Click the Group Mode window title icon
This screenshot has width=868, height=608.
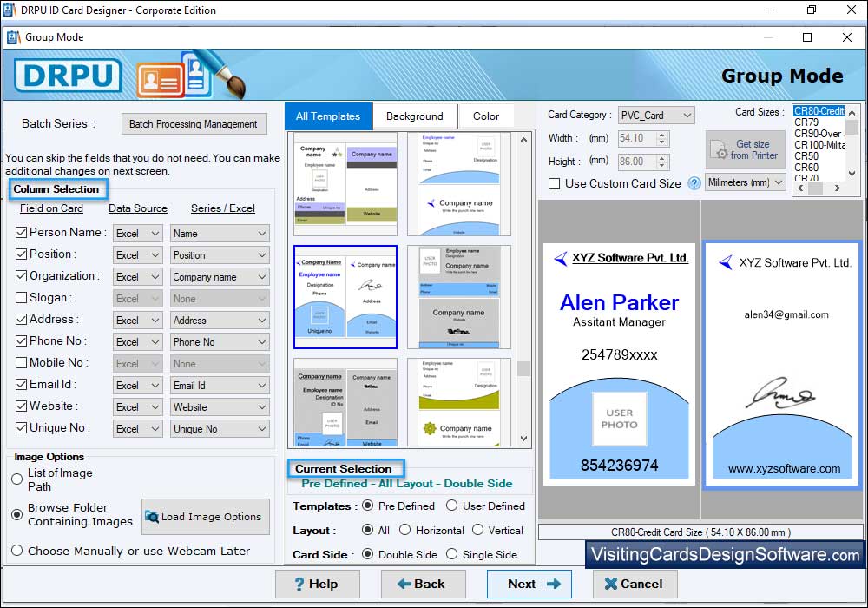click(13, 37)
